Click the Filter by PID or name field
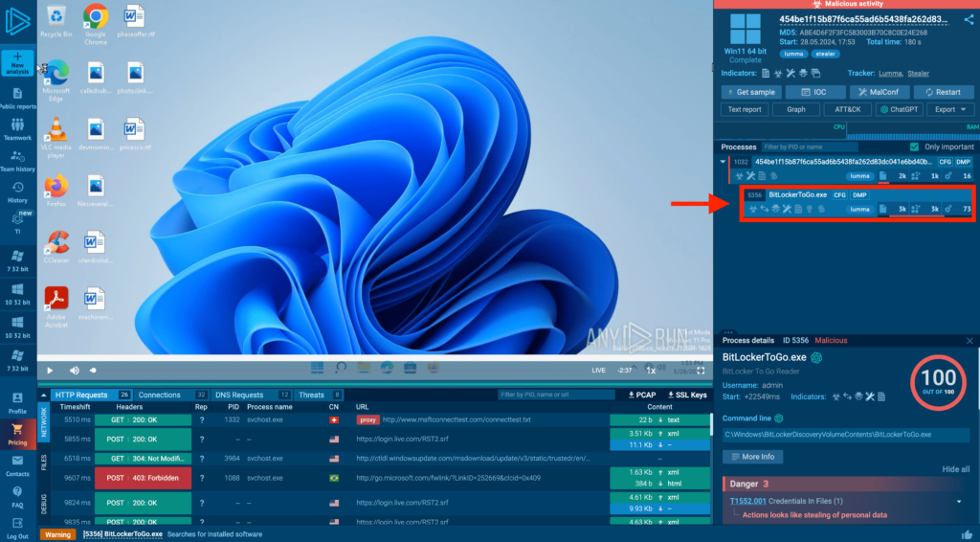The image size is (980, 542). tap(810, 147)
